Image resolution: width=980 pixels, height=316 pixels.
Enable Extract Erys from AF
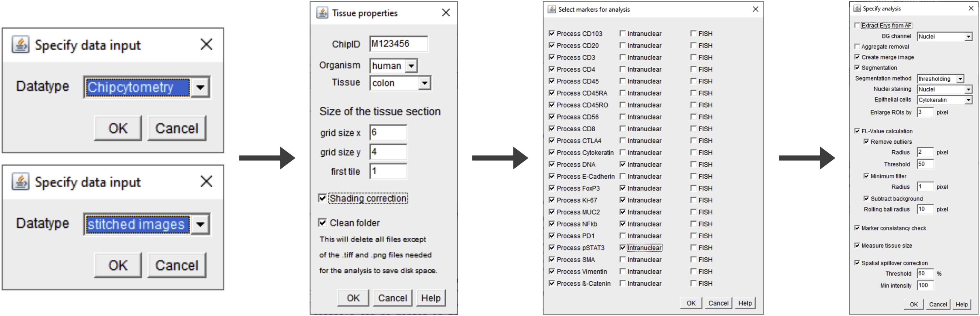pos(856,25)
